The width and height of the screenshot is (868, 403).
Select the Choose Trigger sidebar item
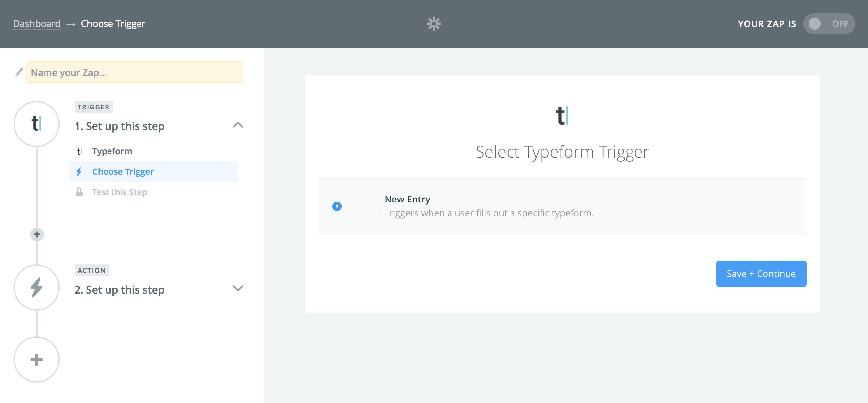(x=123, y=171)
